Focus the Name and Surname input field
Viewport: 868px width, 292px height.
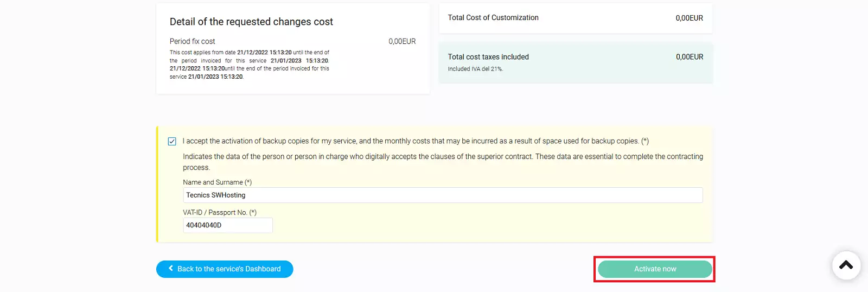pyautogui.click(x=442, y=195)
